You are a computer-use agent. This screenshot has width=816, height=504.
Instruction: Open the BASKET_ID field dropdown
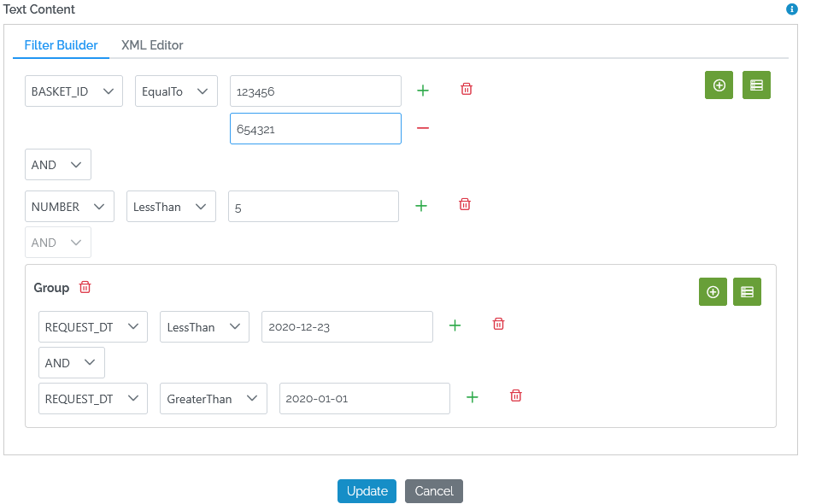(73, 90)
